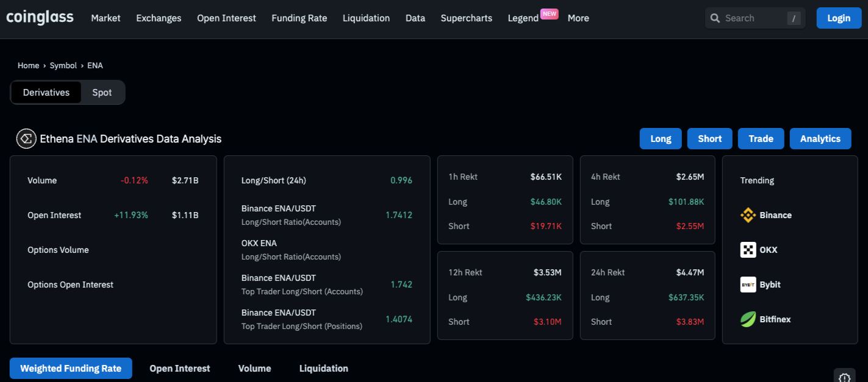
Task: Open the Data menu
Action: (x=415, y=18)
